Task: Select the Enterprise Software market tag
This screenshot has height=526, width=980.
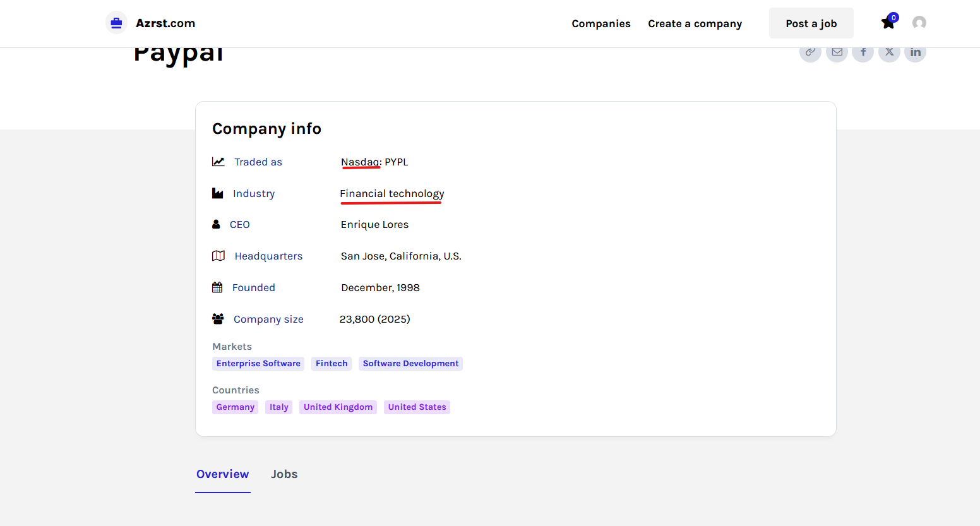Action: tap(258, 364)
